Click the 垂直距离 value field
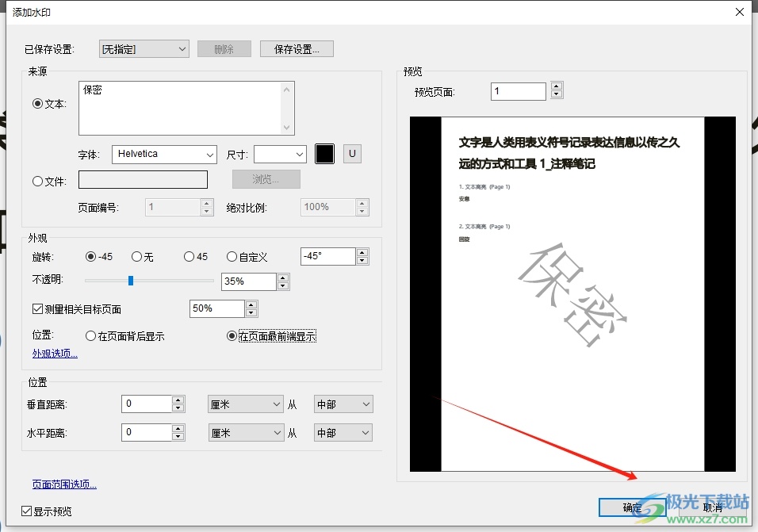 point(147,404)
